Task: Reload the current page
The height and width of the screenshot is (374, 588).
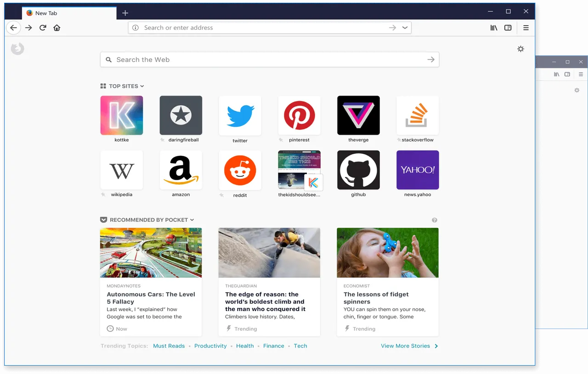Action: tap(43, 28)
